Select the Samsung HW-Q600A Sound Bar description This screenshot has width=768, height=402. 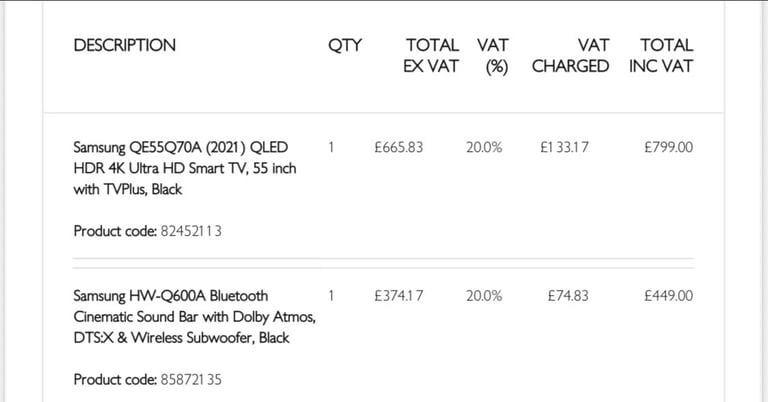[195, 316]
